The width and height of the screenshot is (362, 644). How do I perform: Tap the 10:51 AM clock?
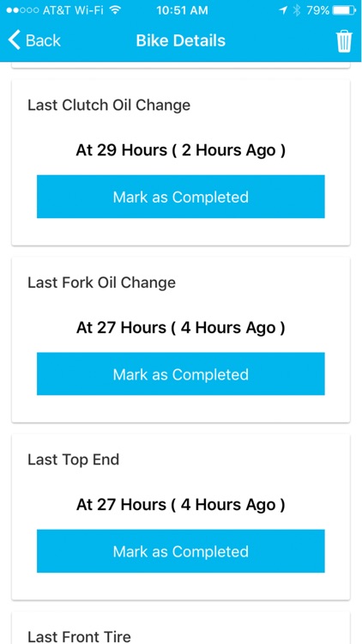(182, 10)
